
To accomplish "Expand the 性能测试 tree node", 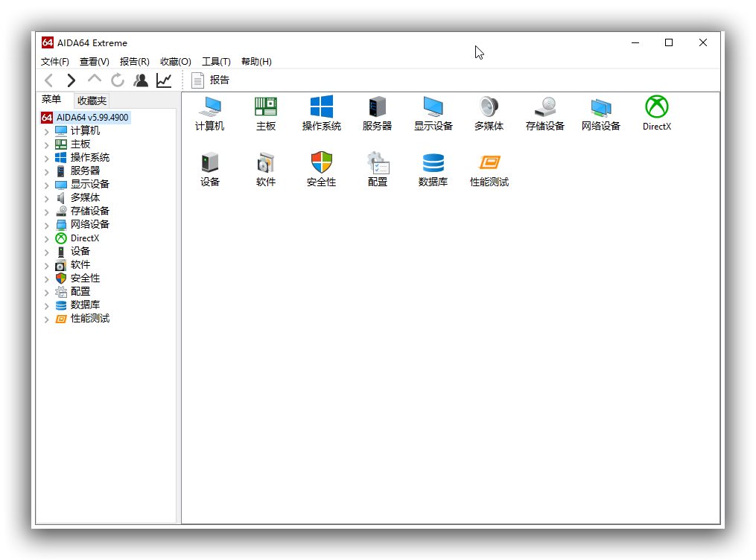I will (47, 318).
